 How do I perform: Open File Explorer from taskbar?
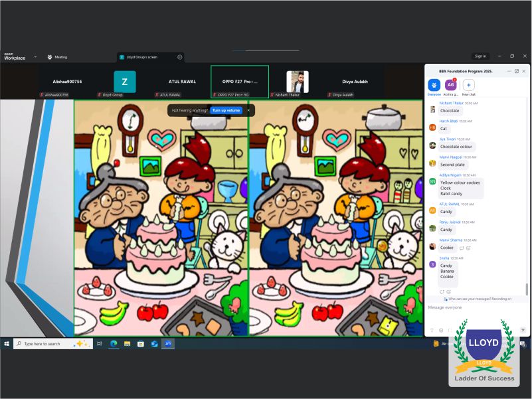pyautogui.click(x=128, y=344)
